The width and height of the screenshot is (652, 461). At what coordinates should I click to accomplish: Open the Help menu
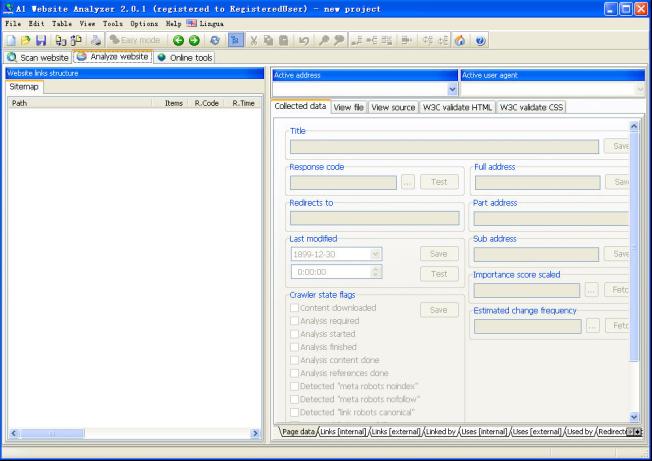[173, 24]
